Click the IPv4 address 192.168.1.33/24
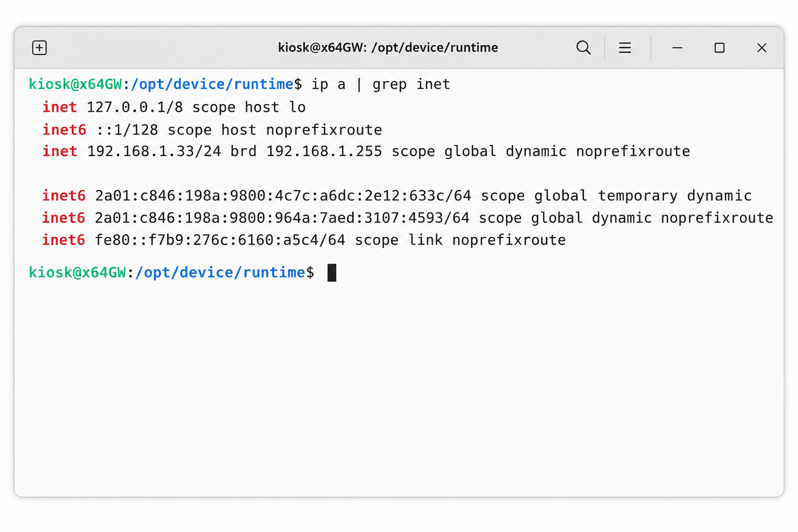The height and width of the screenshot is (532, 798). [154, 151]
